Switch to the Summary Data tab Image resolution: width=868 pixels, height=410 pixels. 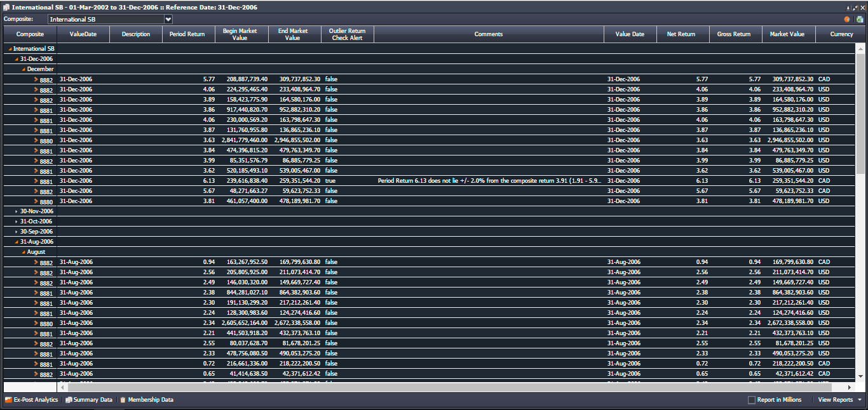tap(92, 400)
